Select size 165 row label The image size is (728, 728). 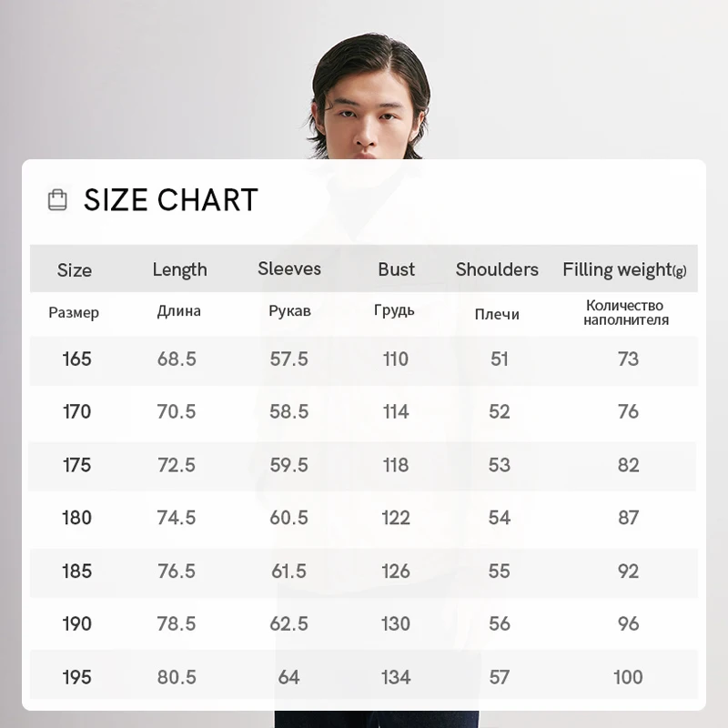pos(77,359)
